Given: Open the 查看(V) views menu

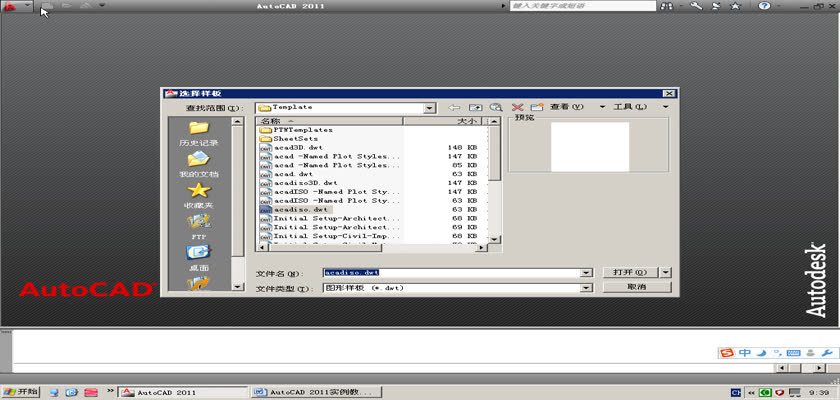Looking at the screenshot, I should [566, 107].
